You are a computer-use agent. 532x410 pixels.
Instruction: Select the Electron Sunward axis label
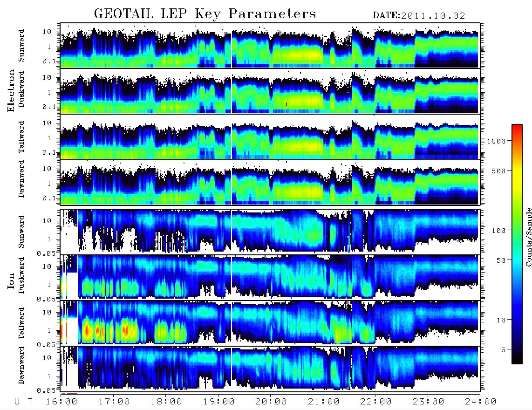pyautogui.click(x=21, y=46)
